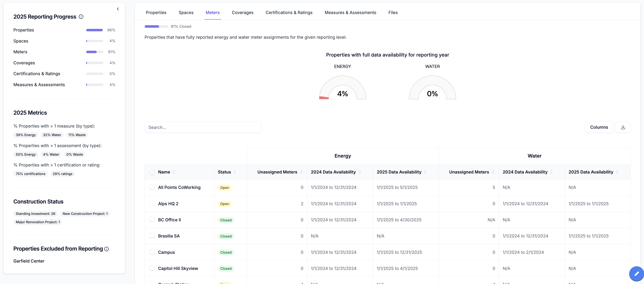Open the Brasilia SA property

click(x=169, y=236)
